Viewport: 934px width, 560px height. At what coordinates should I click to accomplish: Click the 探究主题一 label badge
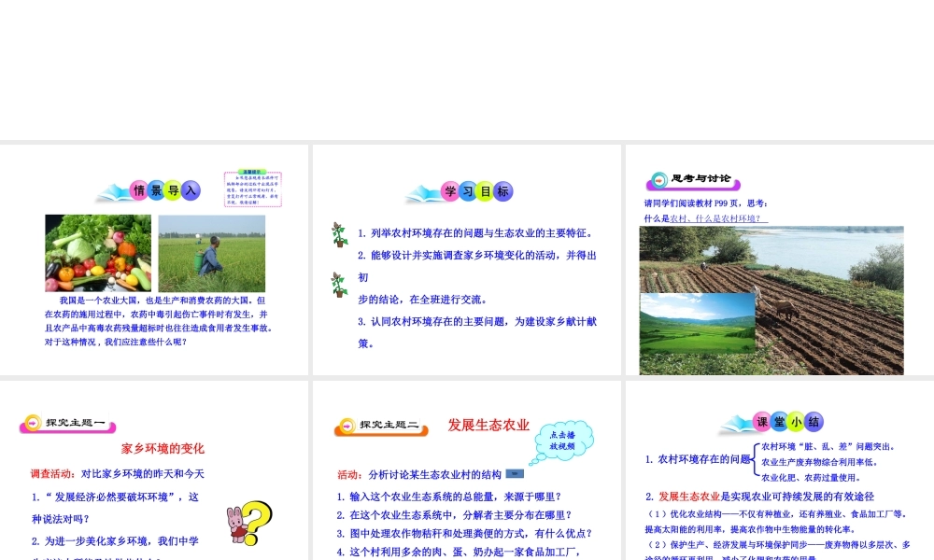[68, 423]
